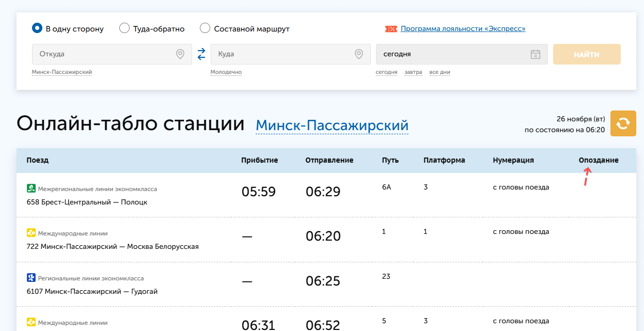
Task: Open train «6107 Минск-Пассажирский — Гудогай»
Action: (92, 291)
